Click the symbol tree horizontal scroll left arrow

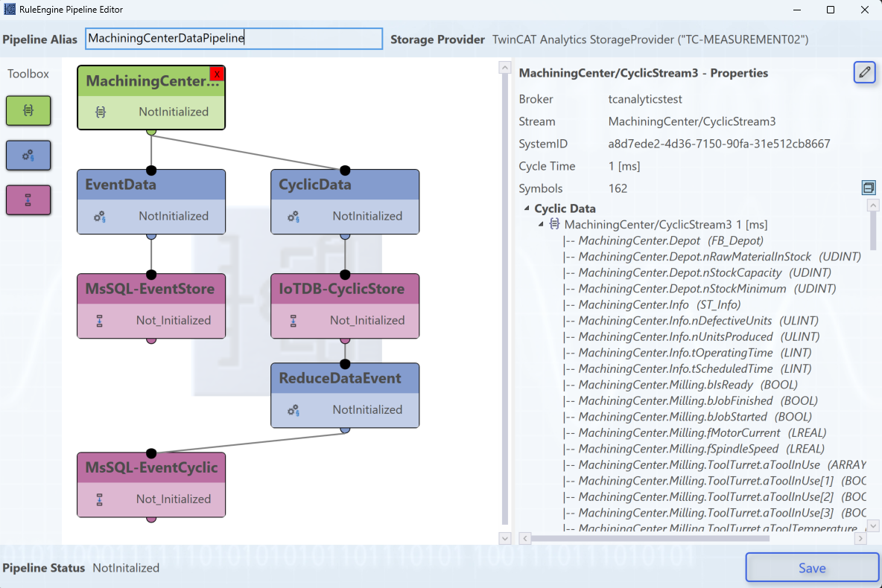pos(525,539)
